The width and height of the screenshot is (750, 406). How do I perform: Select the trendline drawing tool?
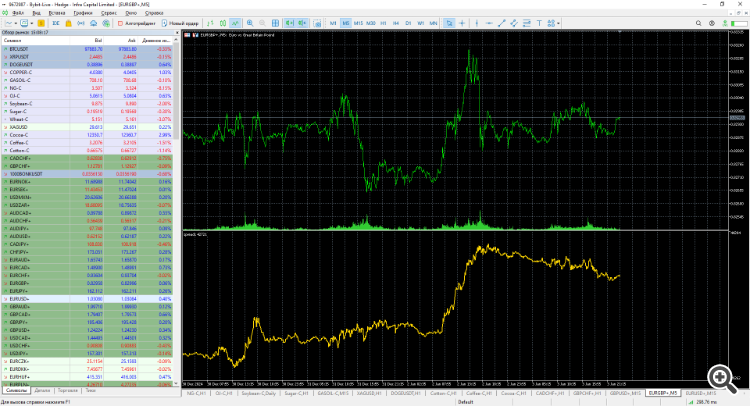(x=502, y=23)
